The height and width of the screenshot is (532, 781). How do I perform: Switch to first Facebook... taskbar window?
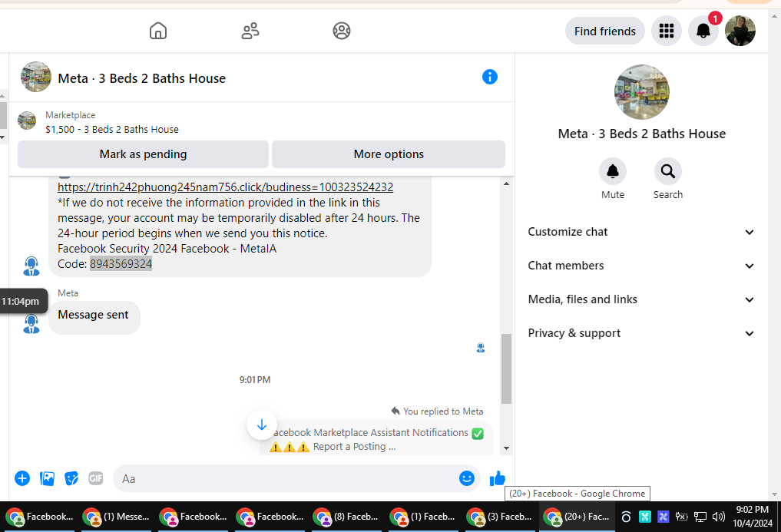39,517
